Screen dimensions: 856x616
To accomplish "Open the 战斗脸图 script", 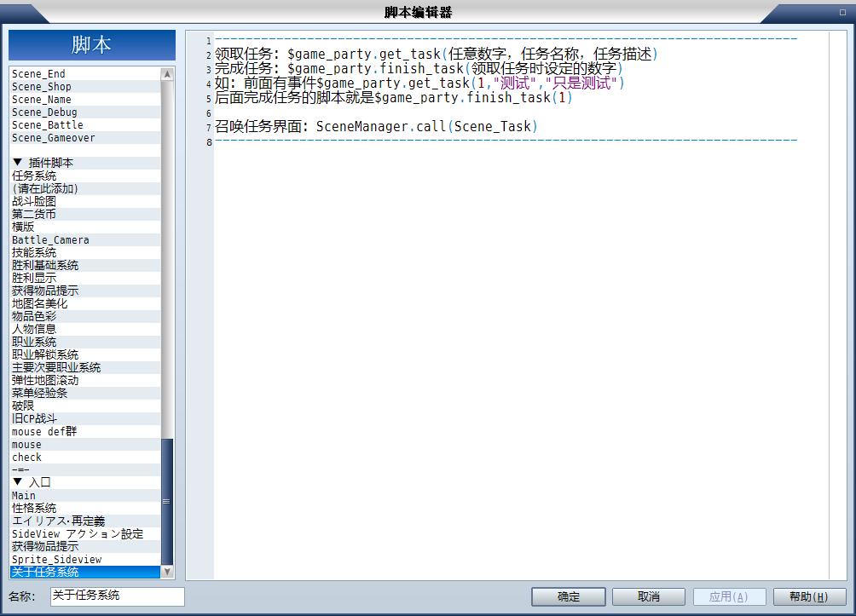I will pos(86,201).
